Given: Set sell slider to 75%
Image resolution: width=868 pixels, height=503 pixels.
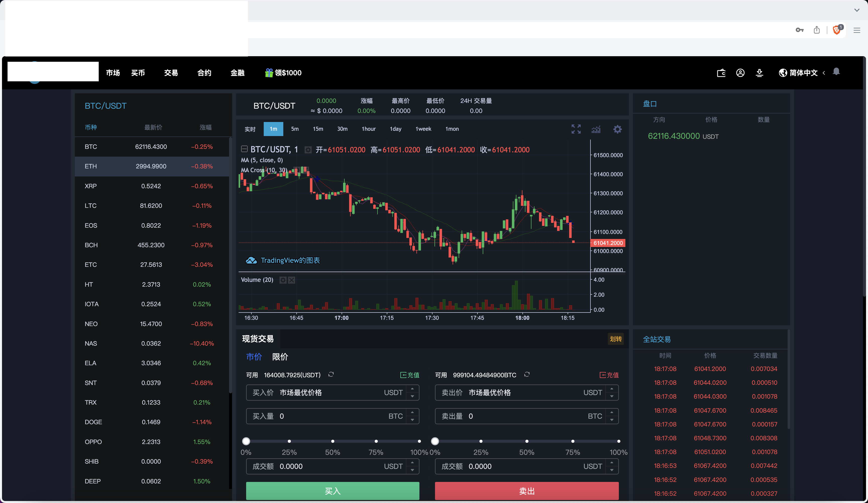Looking at the screenshot, I should coord(573,441).
